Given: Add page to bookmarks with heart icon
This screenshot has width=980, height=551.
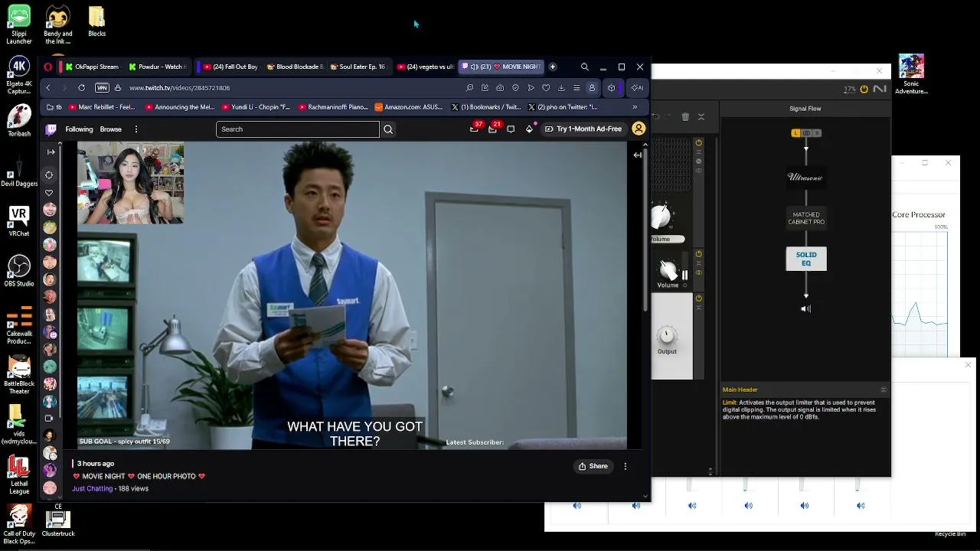Looking at the screenshot, I should click(x=546, y=88).
